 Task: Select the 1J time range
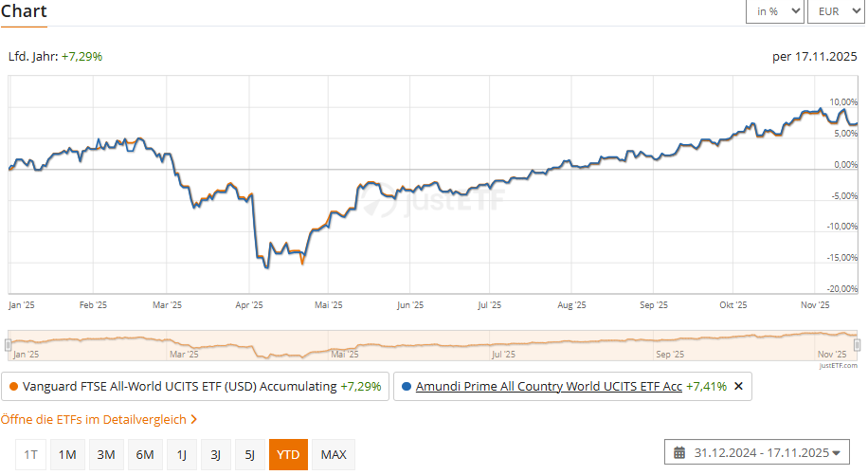[182, 454]
